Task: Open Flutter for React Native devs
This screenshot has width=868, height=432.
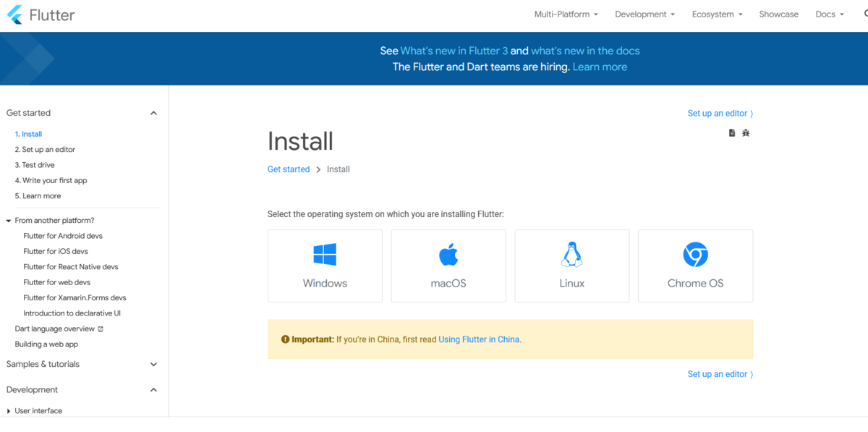Action: [71, 267]
